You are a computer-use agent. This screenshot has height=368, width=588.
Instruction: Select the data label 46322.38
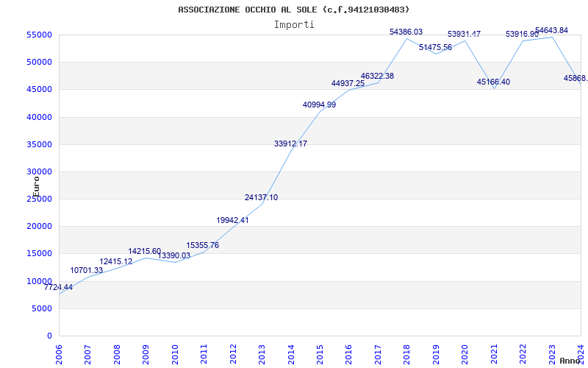click(x=377, y=77)
